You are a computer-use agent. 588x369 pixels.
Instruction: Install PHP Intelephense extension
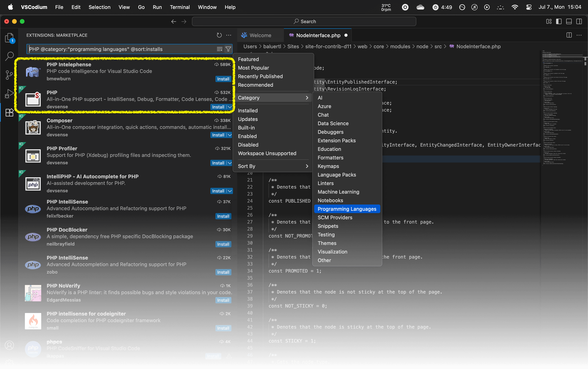click(223, 79)
